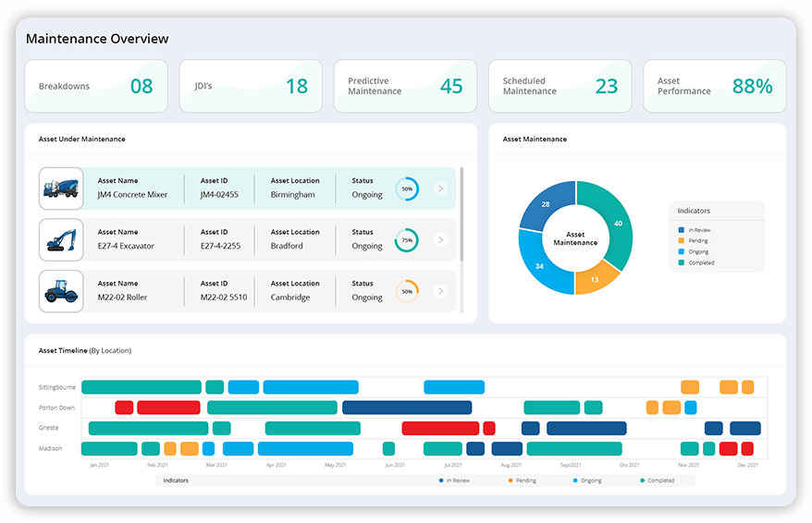Open the Breakdowns summary card
The width and height of the screenshot is (812, 523).
(96, 87)
